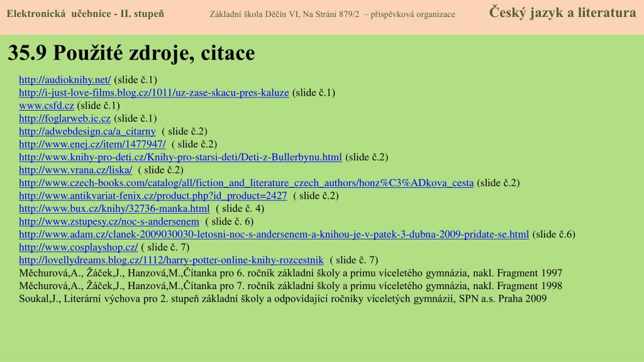Select the Čítanka pro 6. ročník citation
The image size is (644, 362).
(x=291, y=273)
